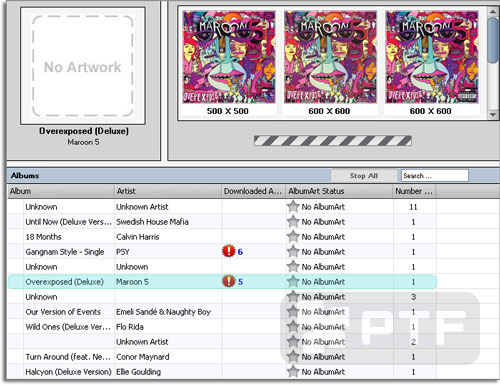Screen dimensions: 500x385
Task: Select the Our Version of Events album
Action: coord(63,312)
